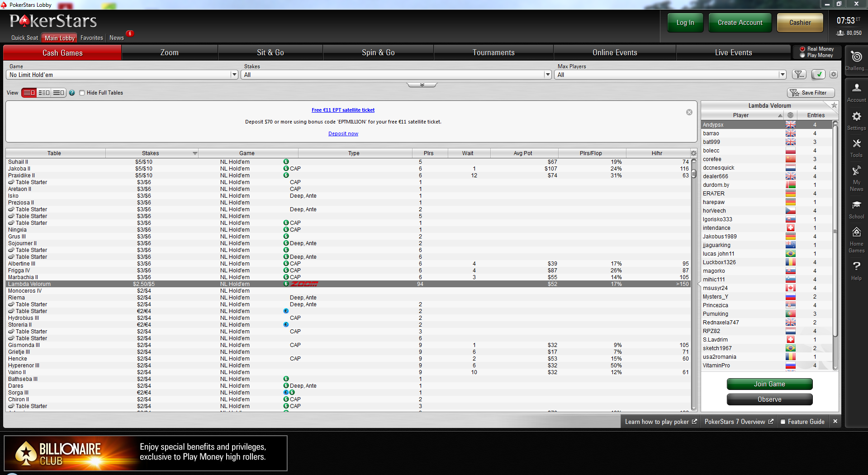Image resolution: width=868 pixels, height=475 pixels.
Task: Click the Deposit now link
Action: [x=343, y=133]
